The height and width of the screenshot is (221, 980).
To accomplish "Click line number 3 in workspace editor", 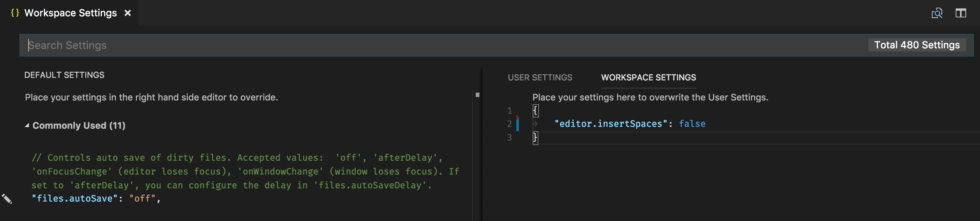I will (x=509, y=138).
